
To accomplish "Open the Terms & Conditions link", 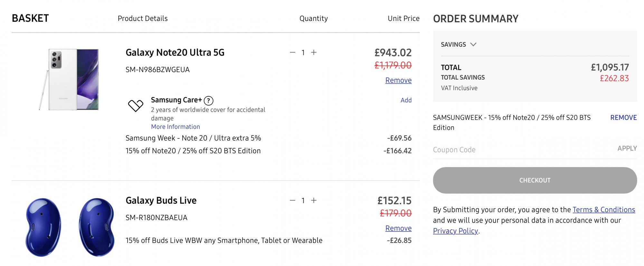I will 604,210.
